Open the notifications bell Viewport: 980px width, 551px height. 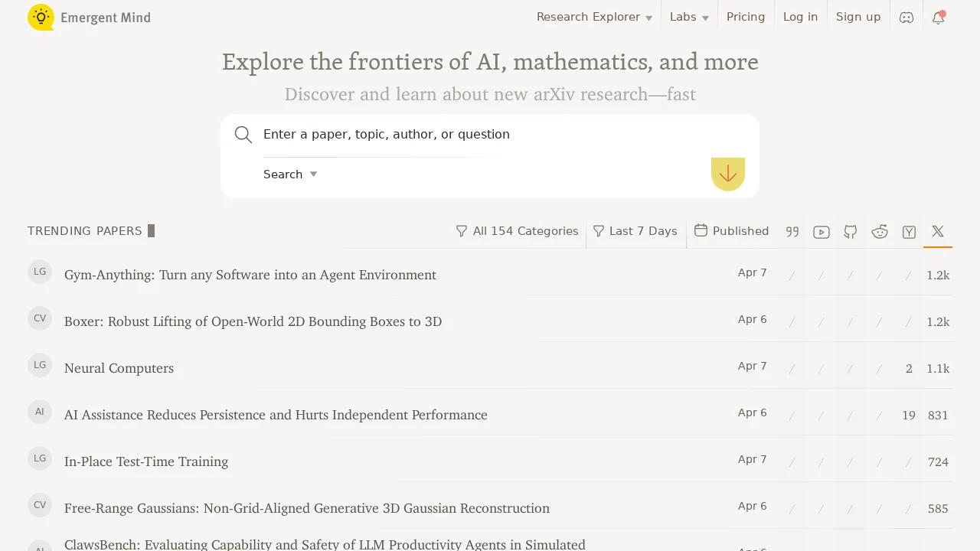(939, 17)
